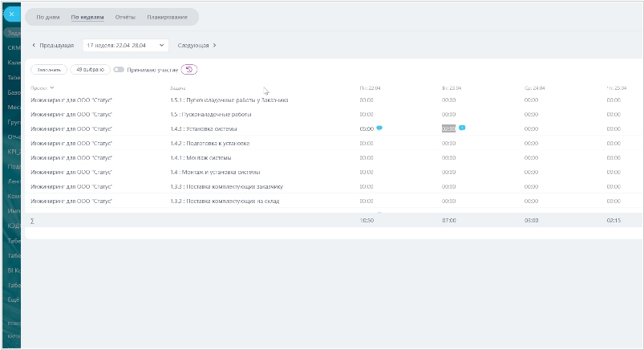Click the 'Ср: 24.04' column header
644x350 pixels.
(534, 88)
